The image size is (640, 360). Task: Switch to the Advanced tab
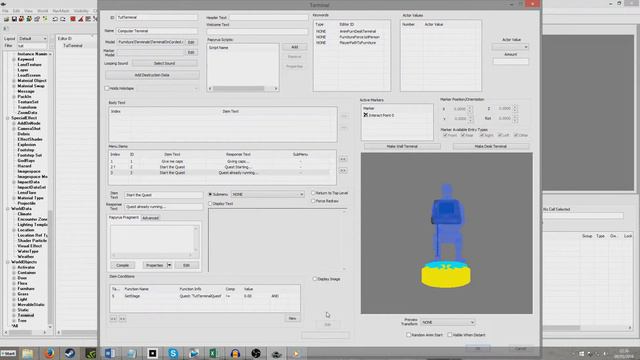[150, 218]
